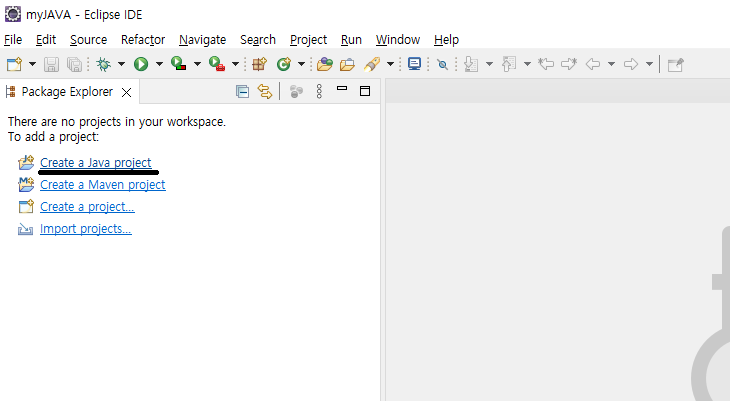Screen dimensions: 730x401
Task: Open the Run menu
Action: coord(351,40)
